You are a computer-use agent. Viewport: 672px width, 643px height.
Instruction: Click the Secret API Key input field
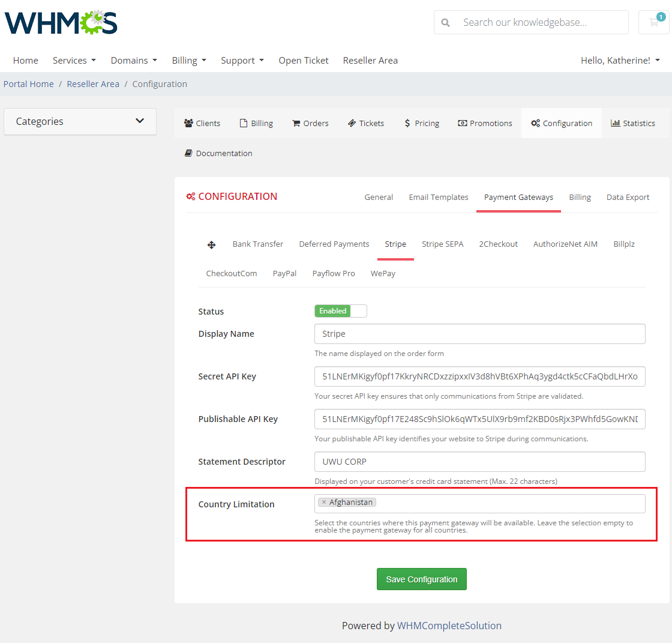click(x=479, y=376)
